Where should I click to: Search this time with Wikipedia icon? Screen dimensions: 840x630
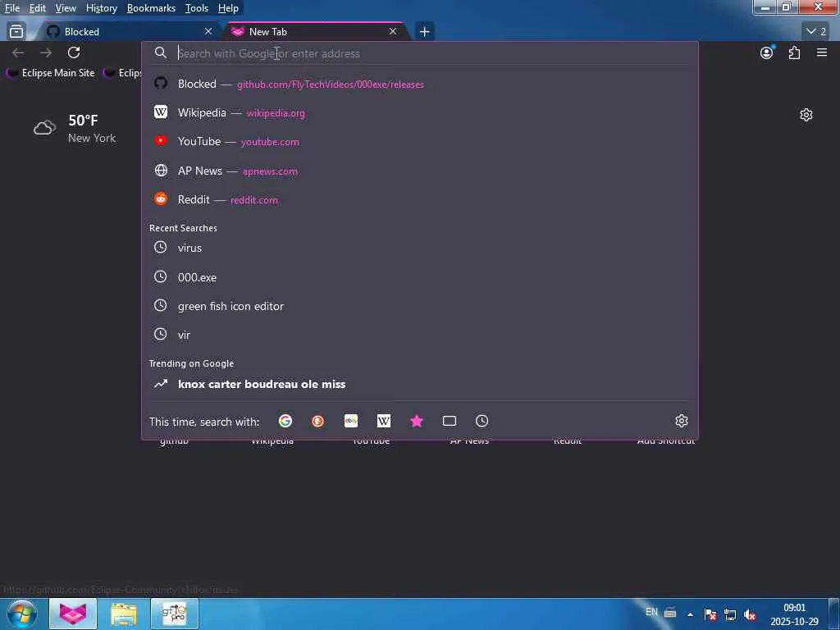click(384, 421)
